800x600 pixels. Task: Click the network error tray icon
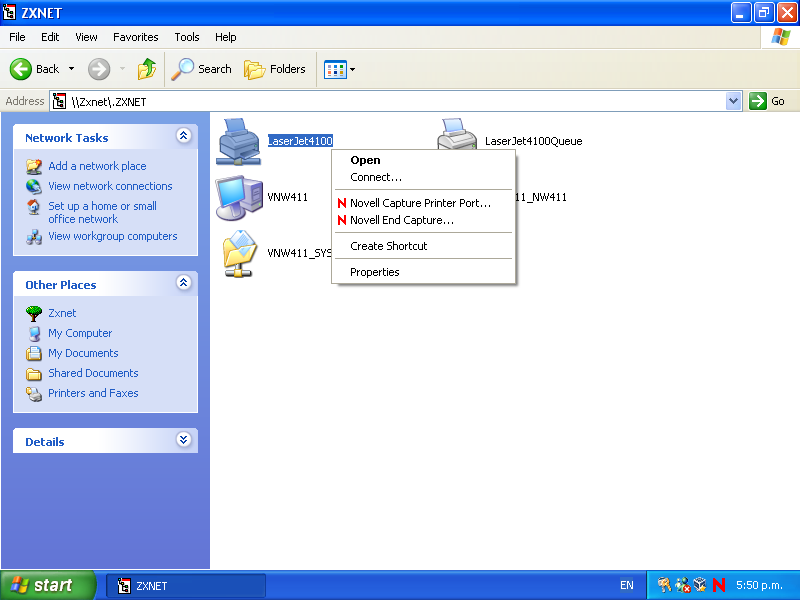[x=682, y=585]
